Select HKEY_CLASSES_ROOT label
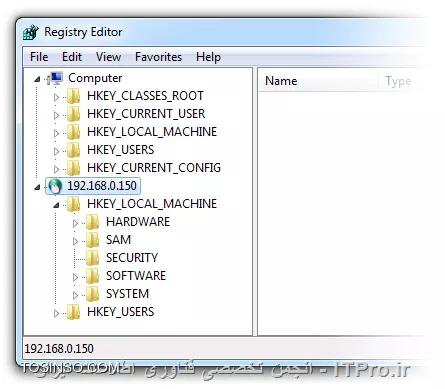Viewport: 445px width, 389px height. [145, 96]
